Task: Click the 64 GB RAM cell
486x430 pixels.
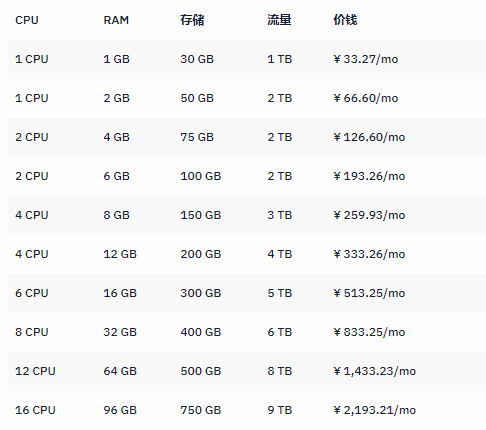Action: coord(120,371)
